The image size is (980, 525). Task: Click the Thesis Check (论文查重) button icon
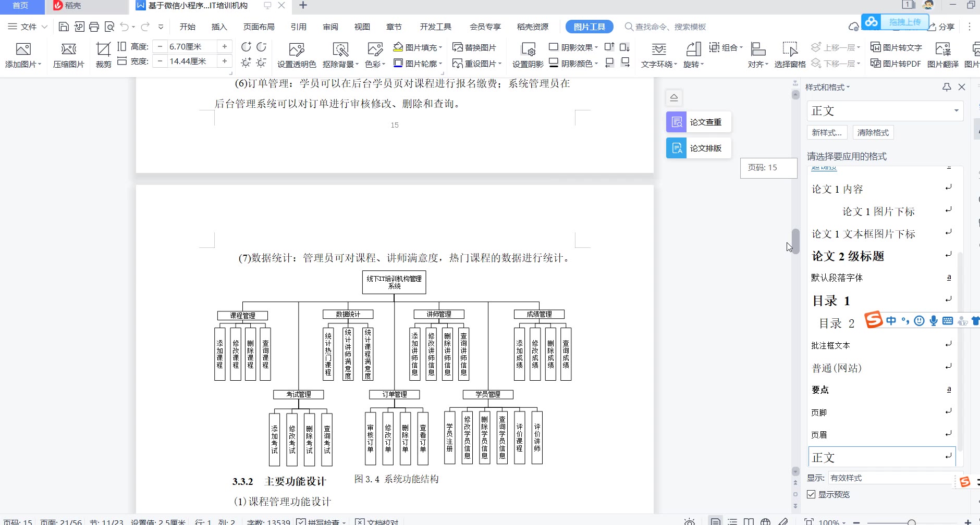tap(677, 122)
